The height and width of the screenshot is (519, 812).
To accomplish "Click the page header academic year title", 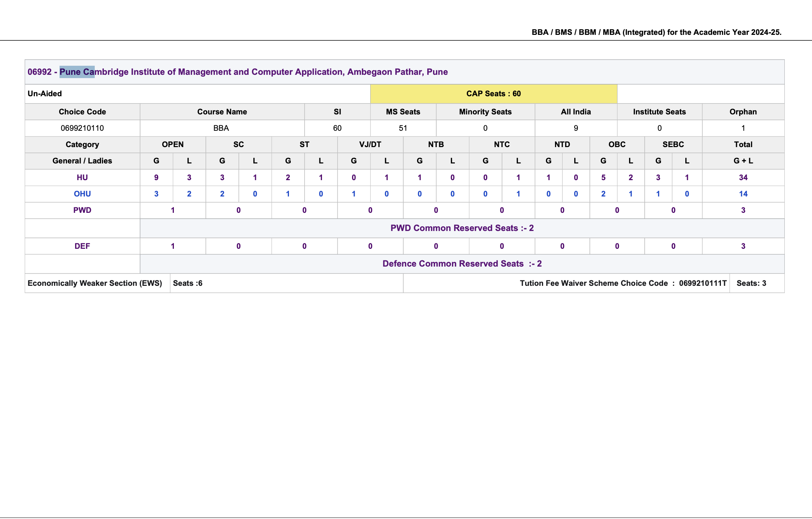I will coord(657,32).
